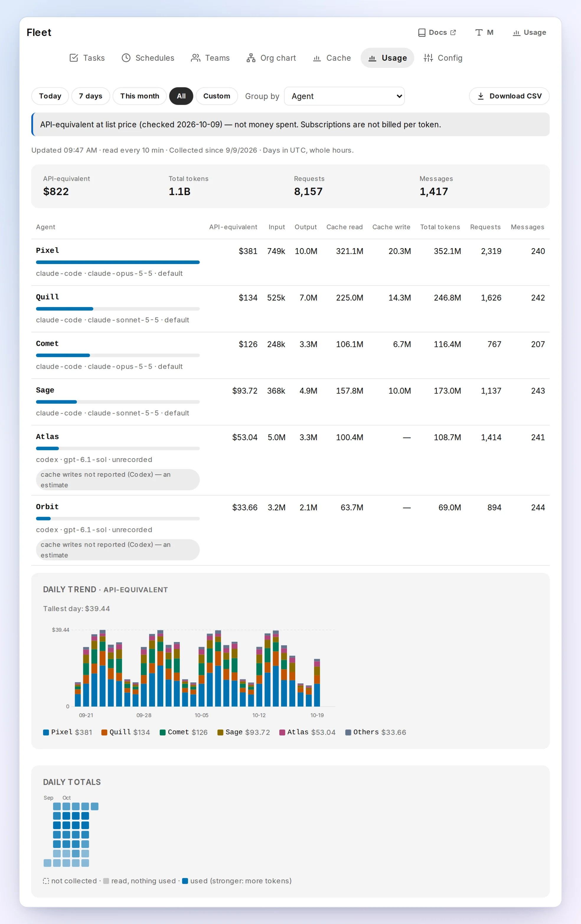
Task: Click the Sage agent name
Action: point(45,390)
